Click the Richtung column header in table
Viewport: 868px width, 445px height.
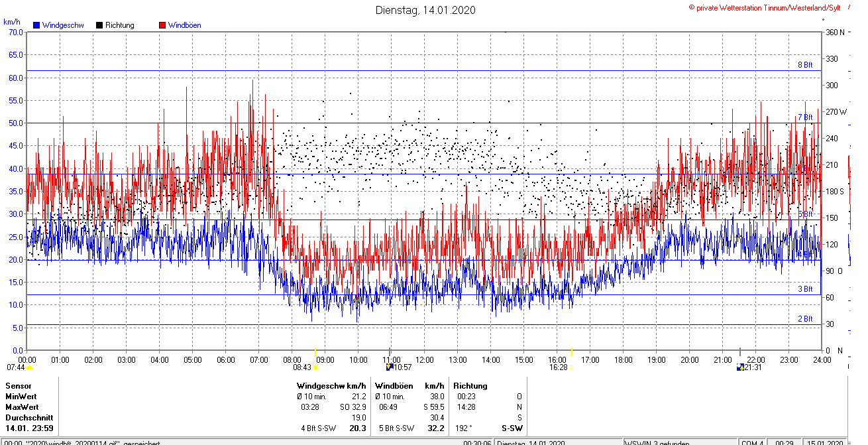470,385
